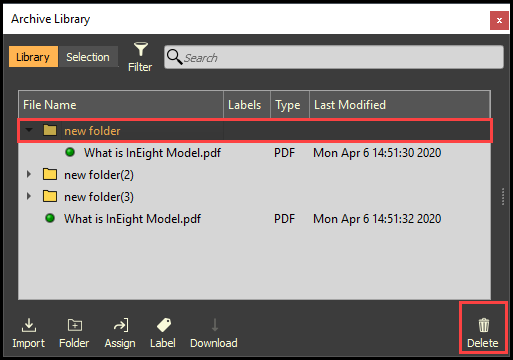Switch to the Library tab
The image size is (513, 360).
[x=33, y=57]
